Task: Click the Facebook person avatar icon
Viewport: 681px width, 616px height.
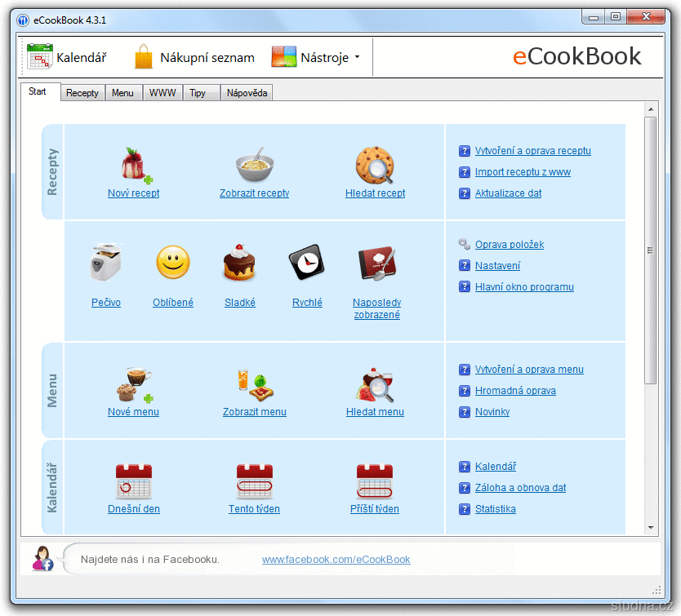Action: pos(42,558)
